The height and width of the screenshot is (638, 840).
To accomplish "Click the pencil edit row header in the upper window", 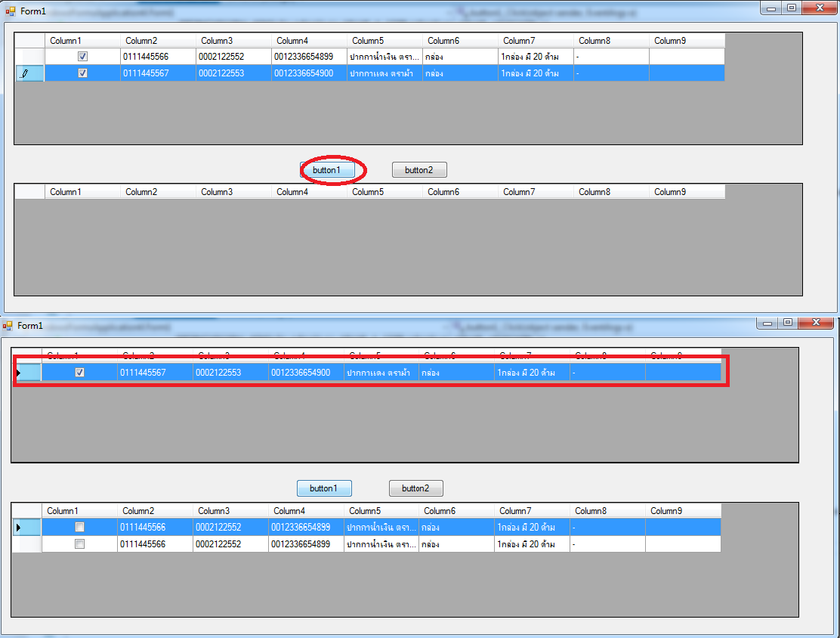I will click(29, 73).
